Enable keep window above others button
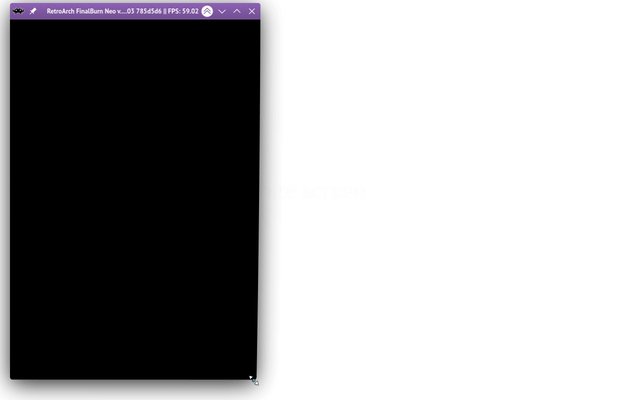The width and height of the screenshot is (625, 400). tap(207, 11)
